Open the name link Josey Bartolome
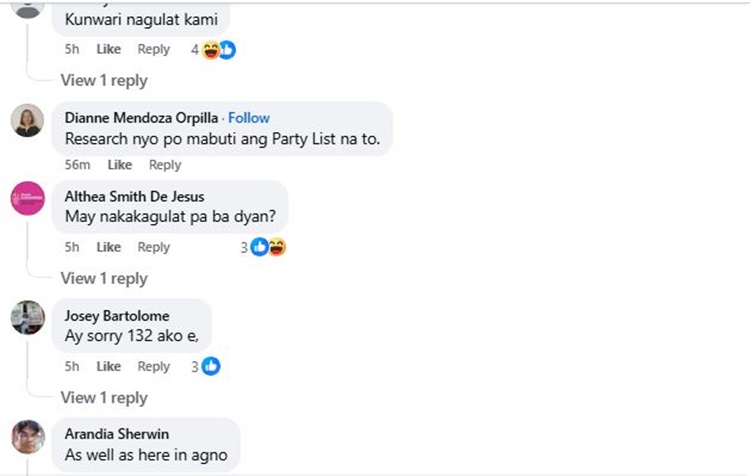750x476 pixels. pyautogui.click(x=117, y=316)
